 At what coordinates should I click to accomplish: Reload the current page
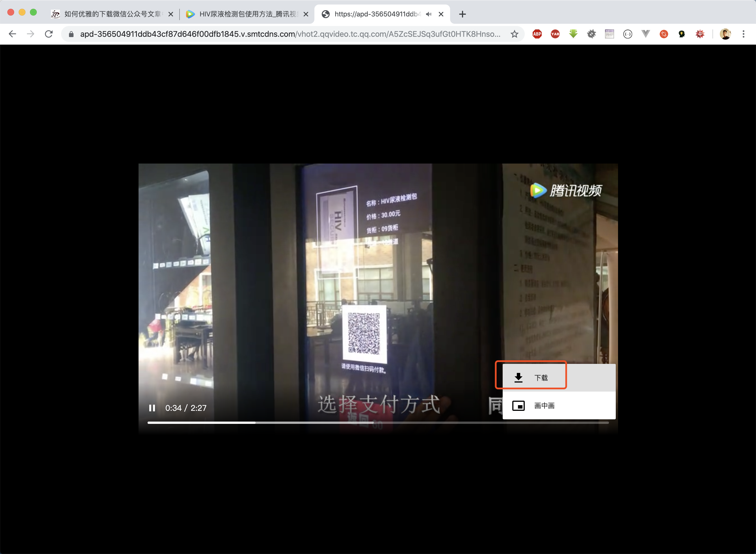pyautogui.click(x=49, y=34)
